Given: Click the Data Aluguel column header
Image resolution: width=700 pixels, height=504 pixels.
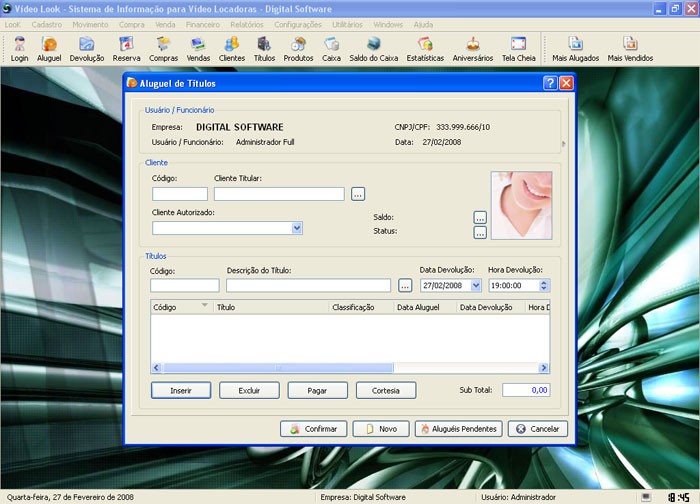Looking at the screenshot, I should 425,307.
